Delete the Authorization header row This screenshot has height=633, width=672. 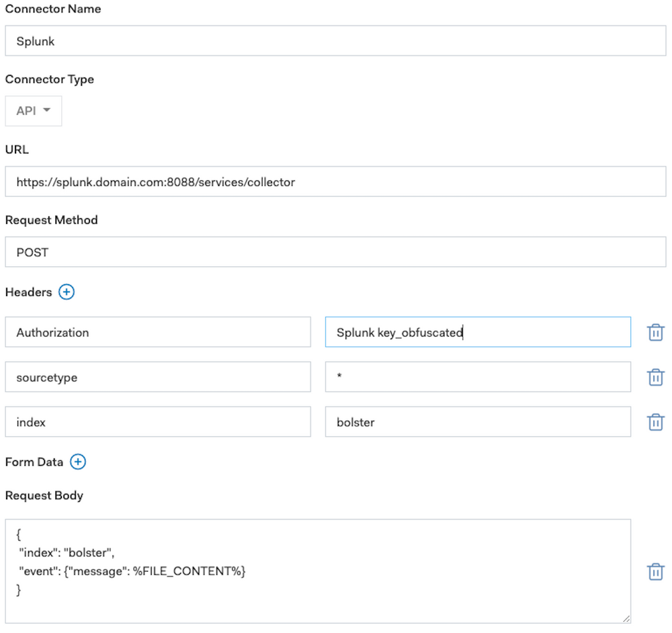tap(655, 333)
